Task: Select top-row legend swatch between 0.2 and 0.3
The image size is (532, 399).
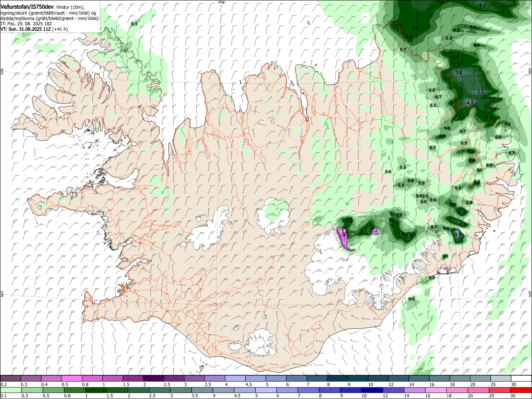Action: click(10, 379)
